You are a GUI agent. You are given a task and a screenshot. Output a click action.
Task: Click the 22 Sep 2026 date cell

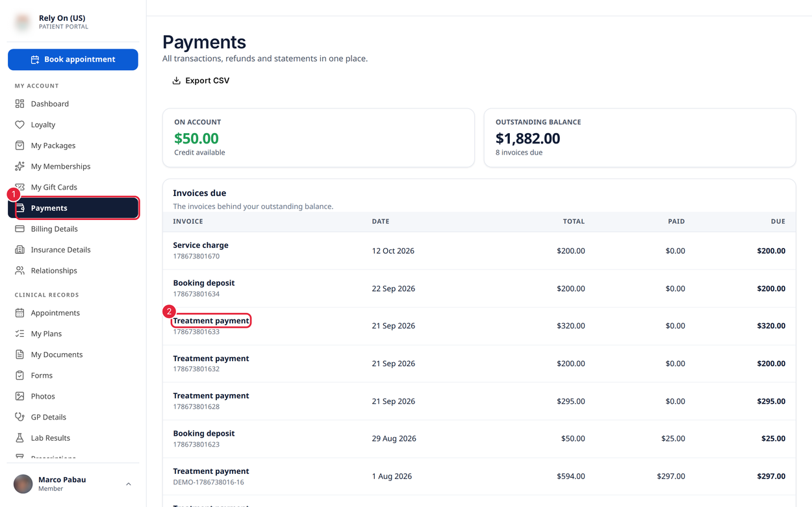394,288
